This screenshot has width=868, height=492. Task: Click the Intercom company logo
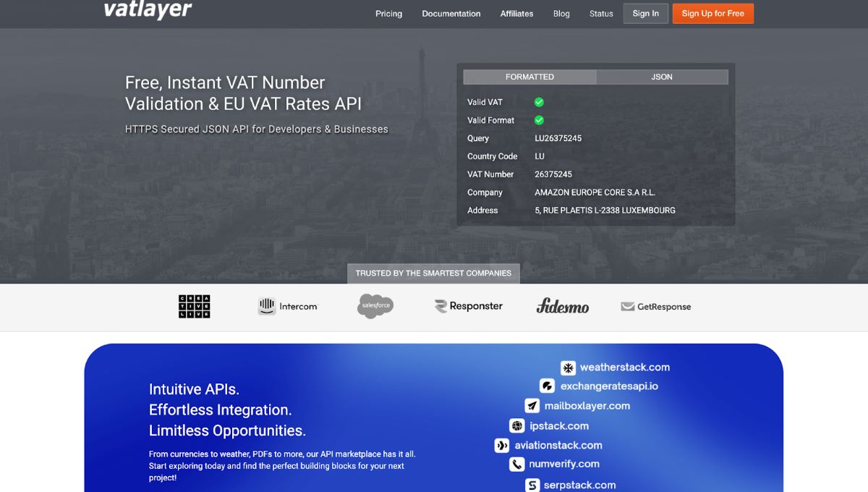point(287,306)
